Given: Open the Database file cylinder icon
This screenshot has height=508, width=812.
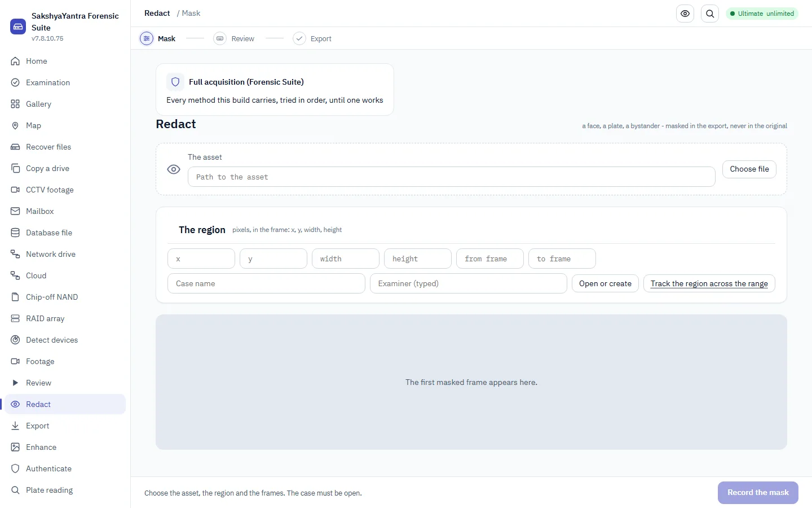Looking at the screenshot, I should pos(15,233).
